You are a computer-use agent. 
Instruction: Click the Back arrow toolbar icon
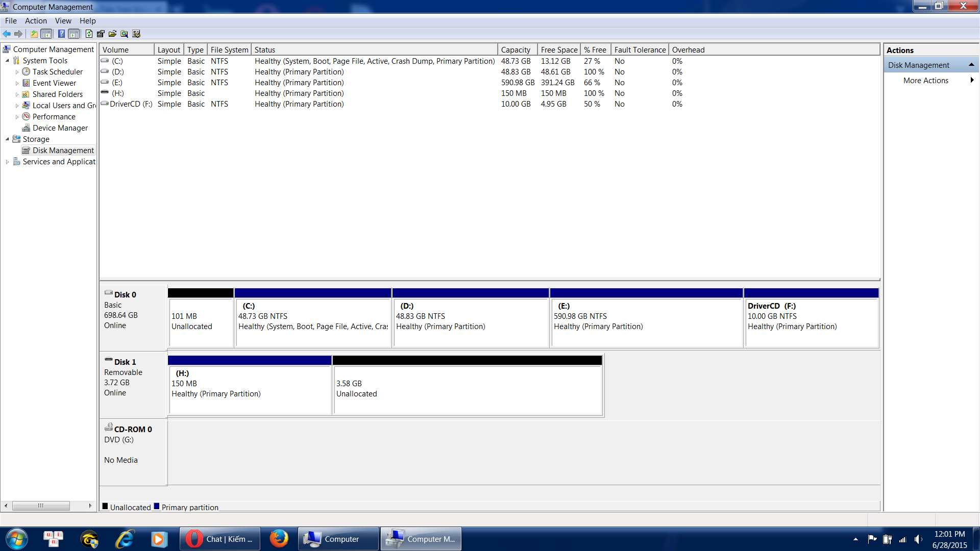tap(7, 34)
